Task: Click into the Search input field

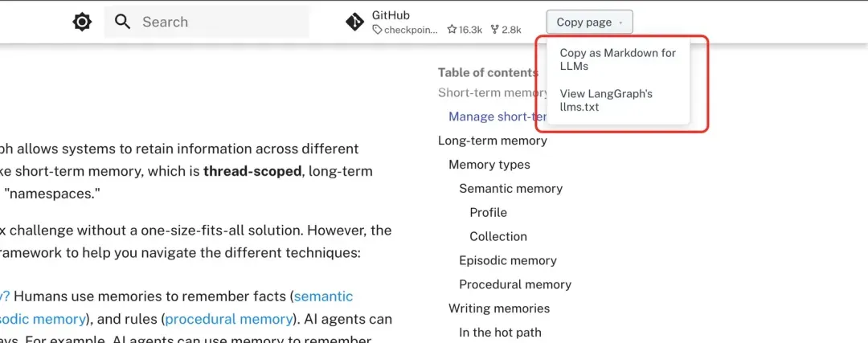Action: click(x=217, y=22)
